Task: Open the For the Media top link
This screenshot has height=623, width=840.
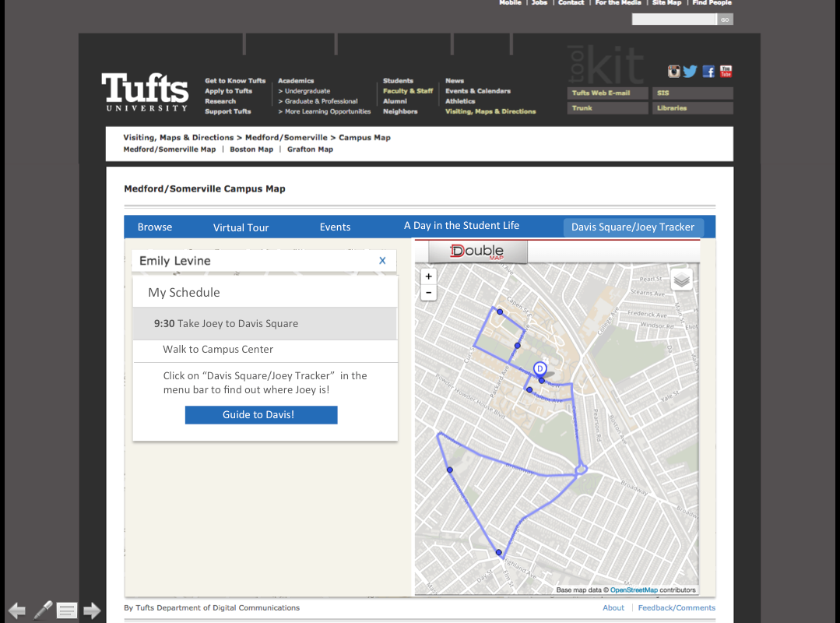Action: [617, 2]
